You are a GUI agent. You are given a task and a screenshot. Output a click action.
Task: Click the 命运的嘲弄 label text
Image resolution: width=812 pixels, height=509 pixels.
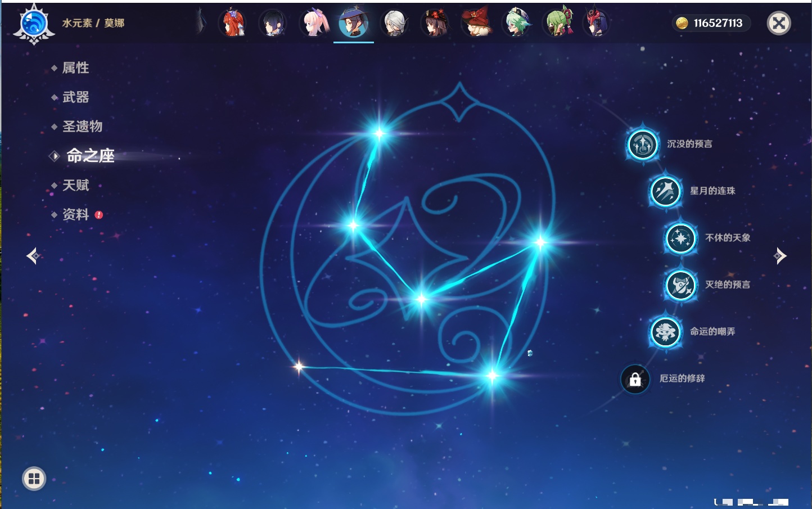click(712, 331)
